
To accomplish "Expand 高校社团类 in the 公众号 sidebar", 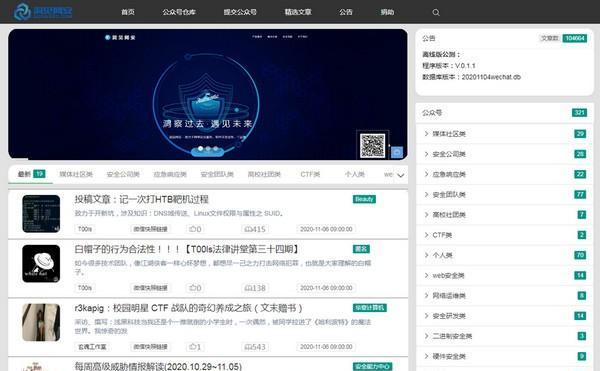I will [505, 215].
